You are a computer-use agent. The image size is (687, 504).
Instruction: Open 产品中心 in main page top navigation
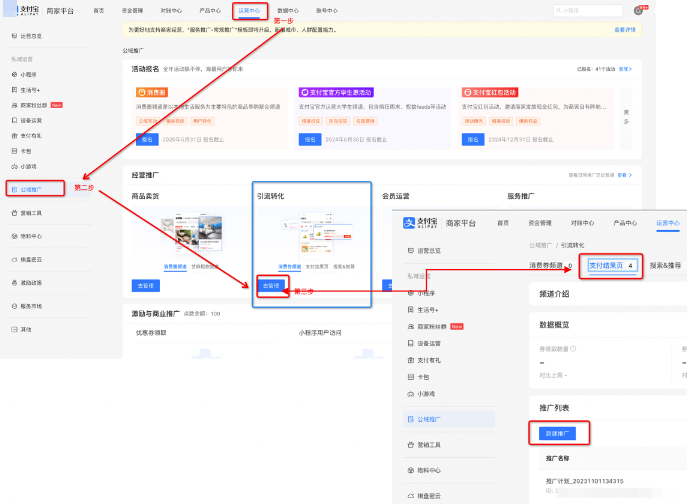(210, 11)
